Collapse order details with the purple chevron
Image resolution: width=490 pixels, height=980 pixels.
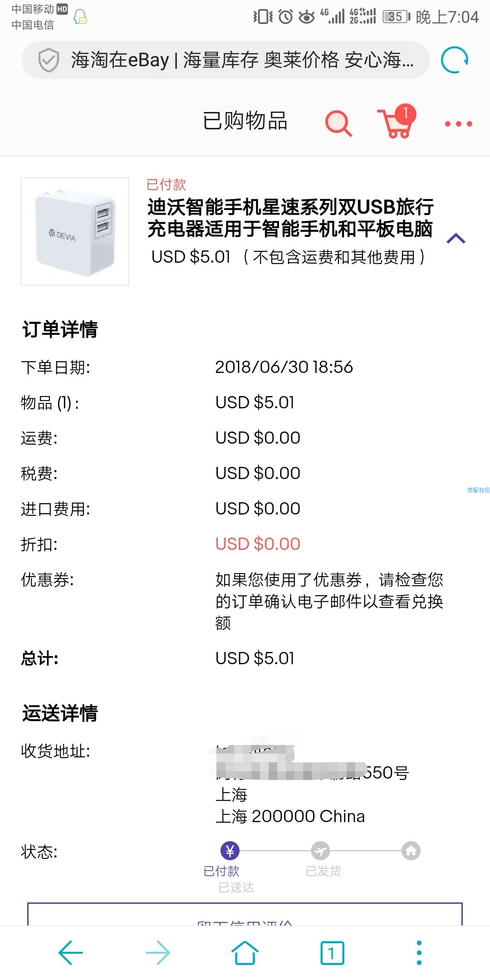click(456, 239)
